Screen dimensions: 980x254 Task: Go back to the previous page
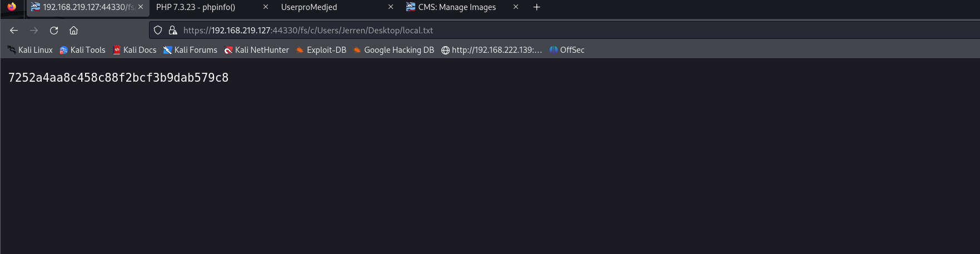14,31
